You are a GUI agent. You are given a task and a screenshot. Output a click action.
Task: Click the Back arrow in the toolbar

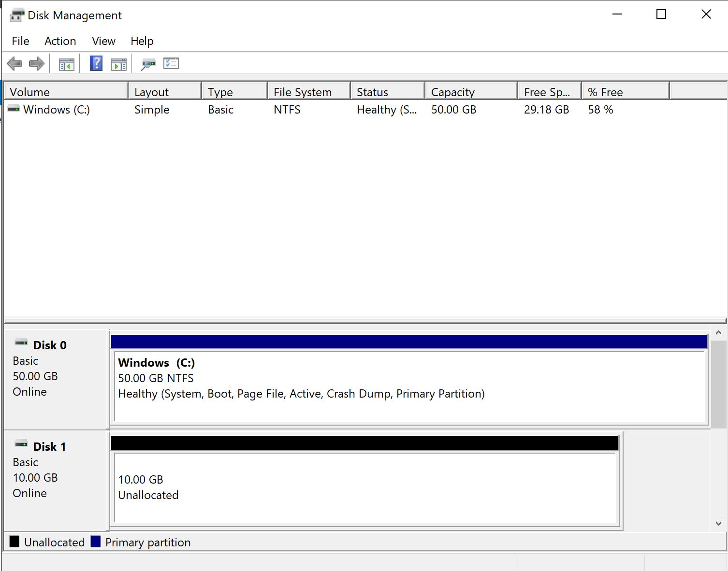pos(15,64)
